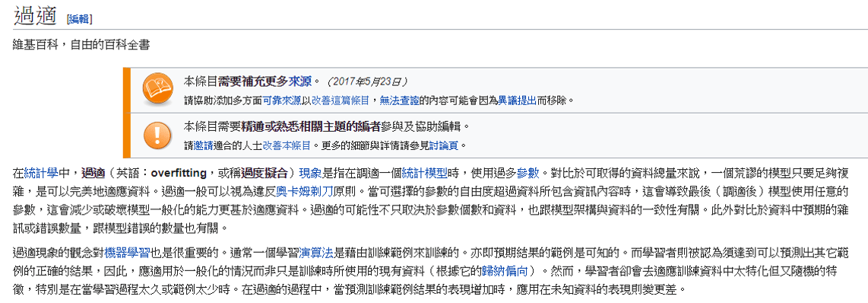Open the 來源 link in first notice
Image resolution: width=868 pixels, height=303 pixels.
coord(299,81)
